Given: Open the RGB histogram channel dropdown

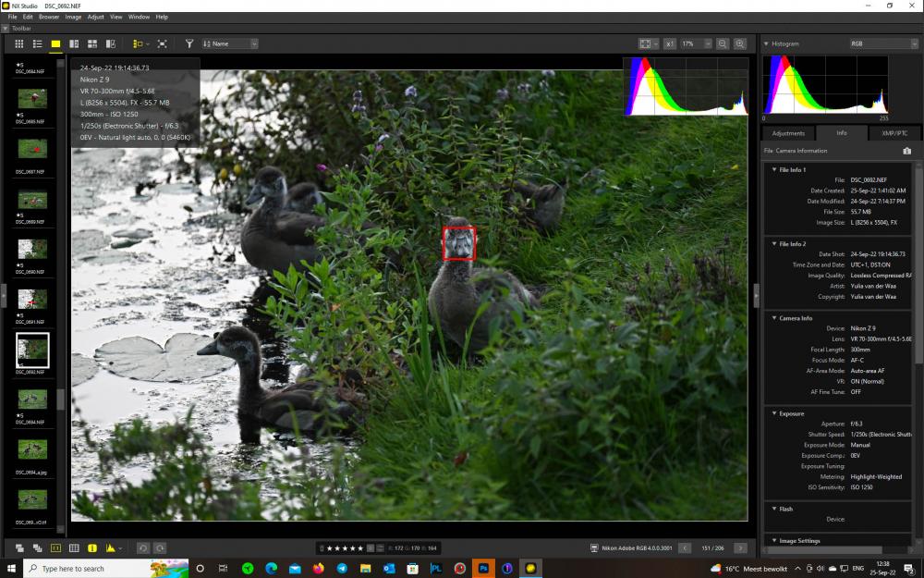Looking at the screenshot, I should pyautogui.click(x=883, y=43).
